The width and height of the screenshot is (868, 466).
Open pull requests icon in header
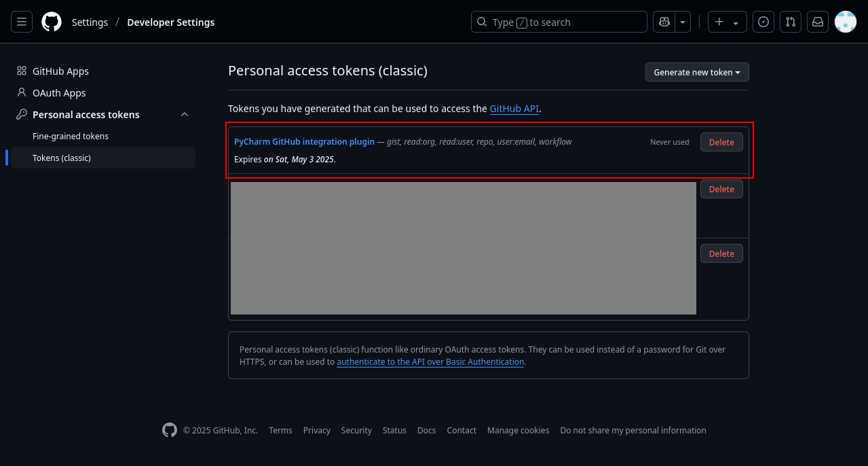point(791,22)
